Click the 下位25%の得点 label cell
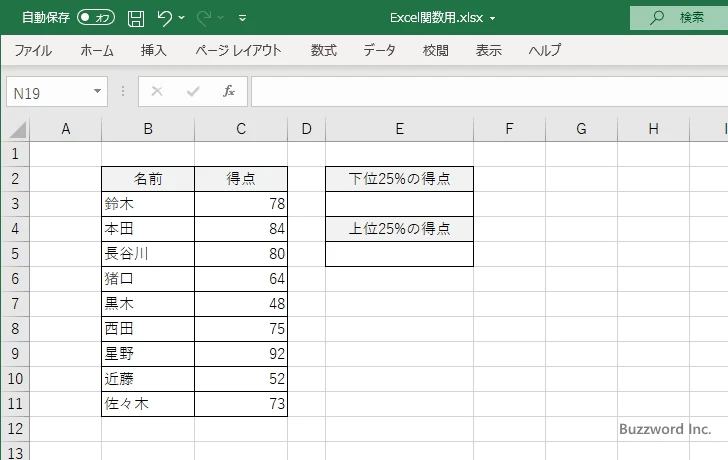Image resolution: width=728 pixels, height=460 pixels. click(400, 179)
